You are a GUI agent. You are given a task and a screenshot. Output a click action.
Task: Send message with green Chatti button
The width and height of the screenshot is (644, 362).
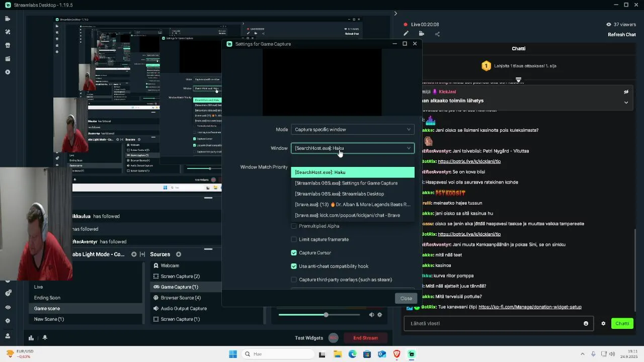tap(622, 323)
